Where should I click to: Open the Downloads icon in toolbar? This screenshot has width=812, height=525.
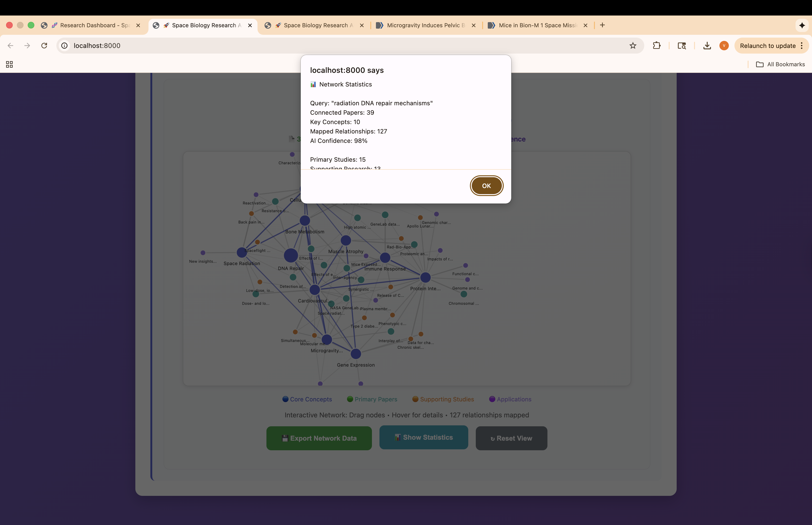click(x=707, y=46)
